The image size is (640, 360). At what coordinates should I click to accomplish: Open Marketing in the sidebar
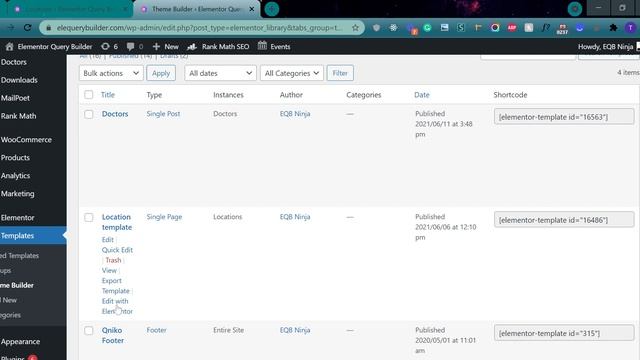pyautogui.click(x=18, y=193)
